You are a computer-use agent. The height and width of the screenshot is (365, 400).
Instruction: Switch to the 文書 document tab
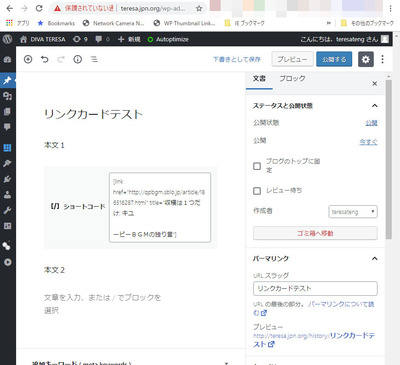coord(259,79)
